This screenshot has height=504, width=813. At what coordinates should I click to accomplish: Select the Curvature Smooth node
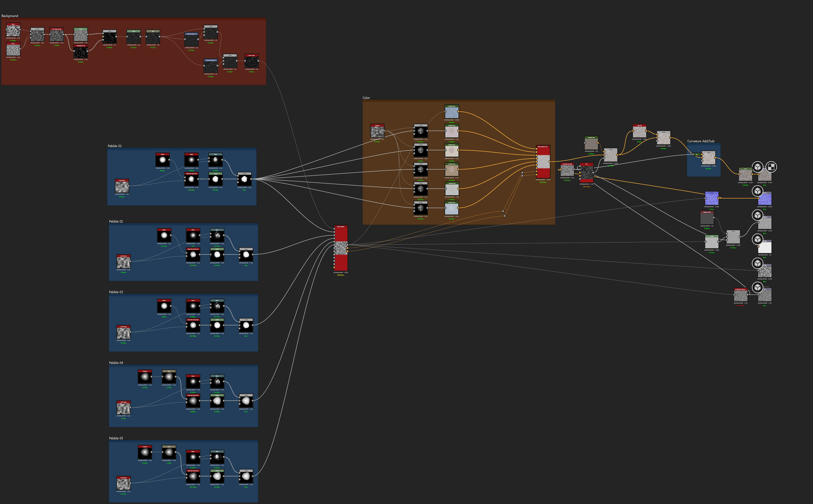click(x=567, y=169)
